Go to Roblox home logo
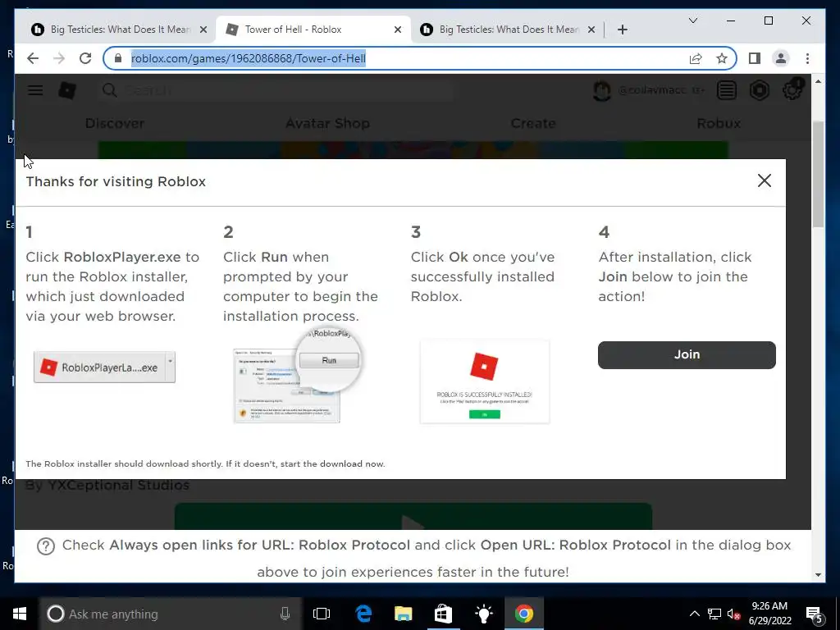This screenshot has height=630, width=840. (x=67, y=90)
